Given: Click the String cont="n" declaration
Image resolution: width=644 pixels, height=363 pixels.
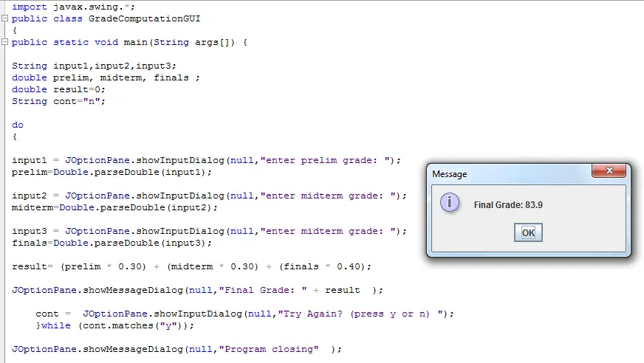Looking at the screenshot, I should pos(58,101).
